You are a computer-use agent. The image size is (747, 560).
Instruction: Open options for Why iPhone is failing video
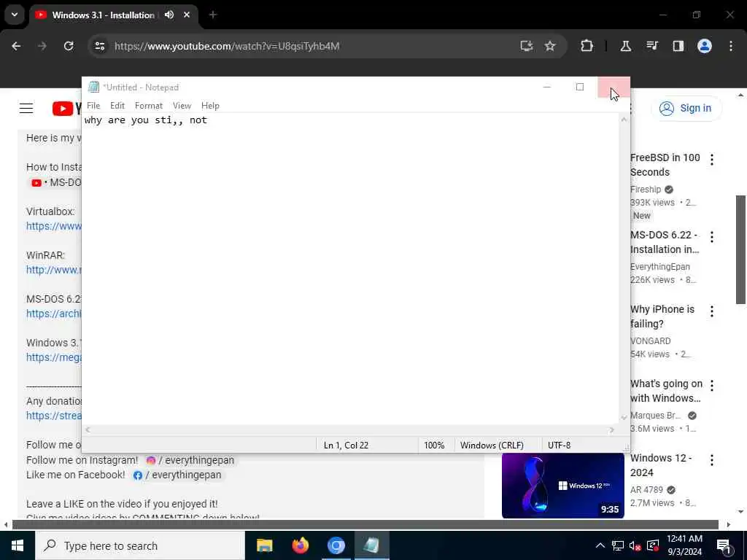click(712, 311)
